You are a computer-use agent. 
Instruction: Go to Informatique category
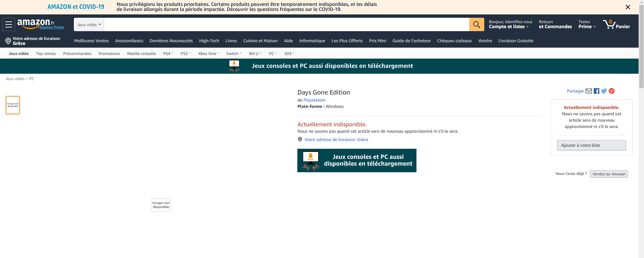tap(312, 41)
